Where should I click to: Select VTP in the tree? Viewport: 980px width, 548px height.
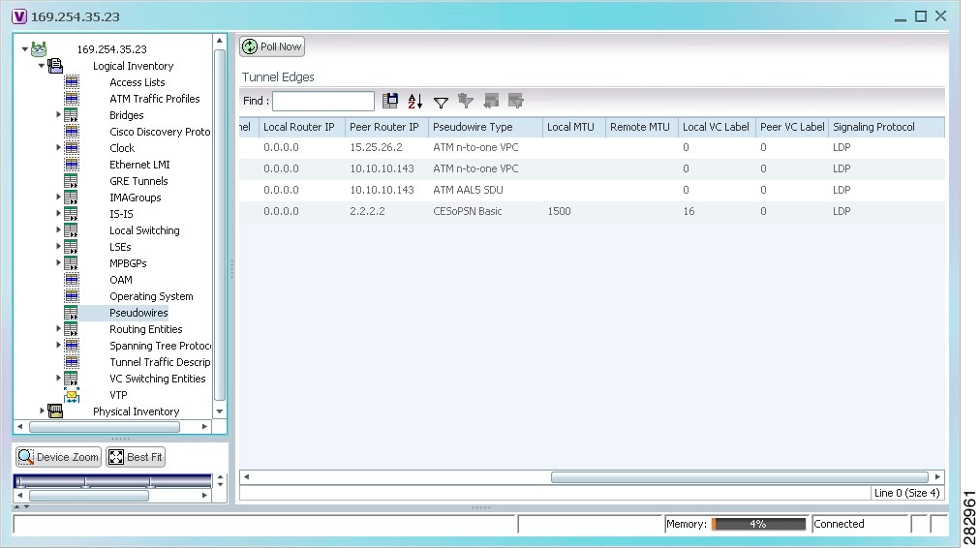click(118, 395)
